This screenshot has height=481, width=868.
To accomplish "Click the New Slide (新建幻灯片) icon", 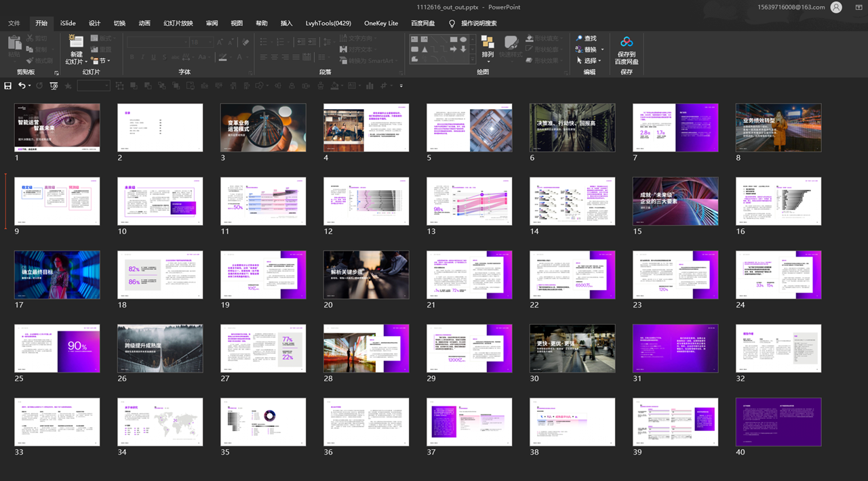I will [x=76, y=42].
